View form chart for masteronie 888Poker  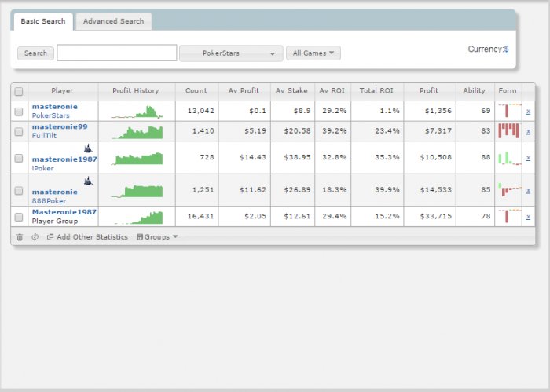[510, 189]
